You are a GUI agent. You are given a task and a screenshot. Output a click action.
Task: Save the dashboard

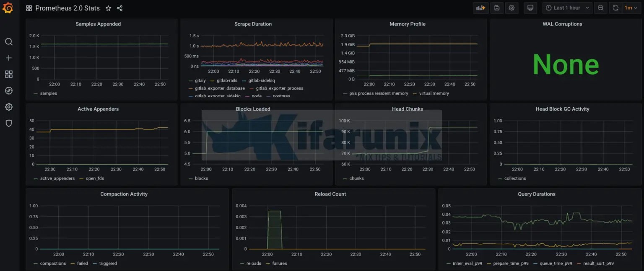pos(497,8)
